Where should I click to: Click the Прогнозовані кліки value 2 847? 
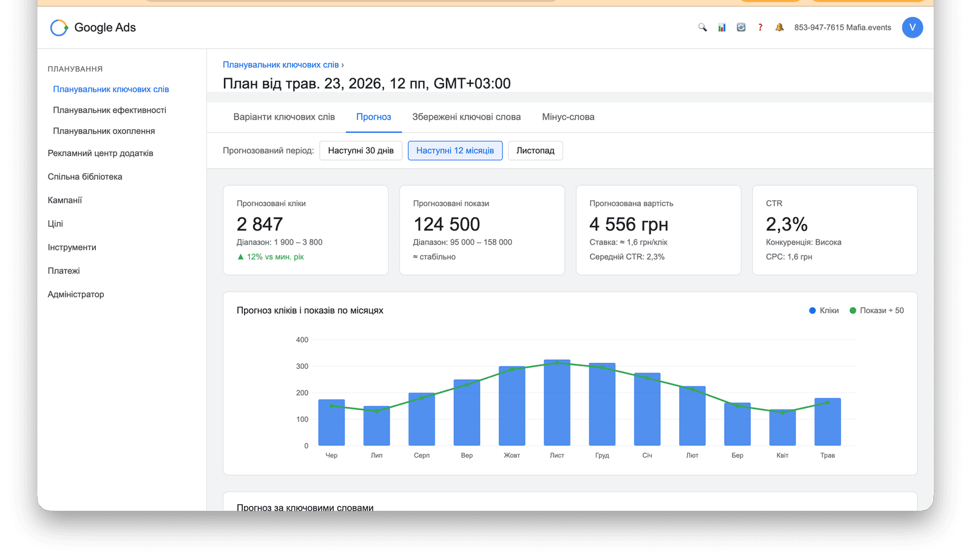[x=260, y=224]
